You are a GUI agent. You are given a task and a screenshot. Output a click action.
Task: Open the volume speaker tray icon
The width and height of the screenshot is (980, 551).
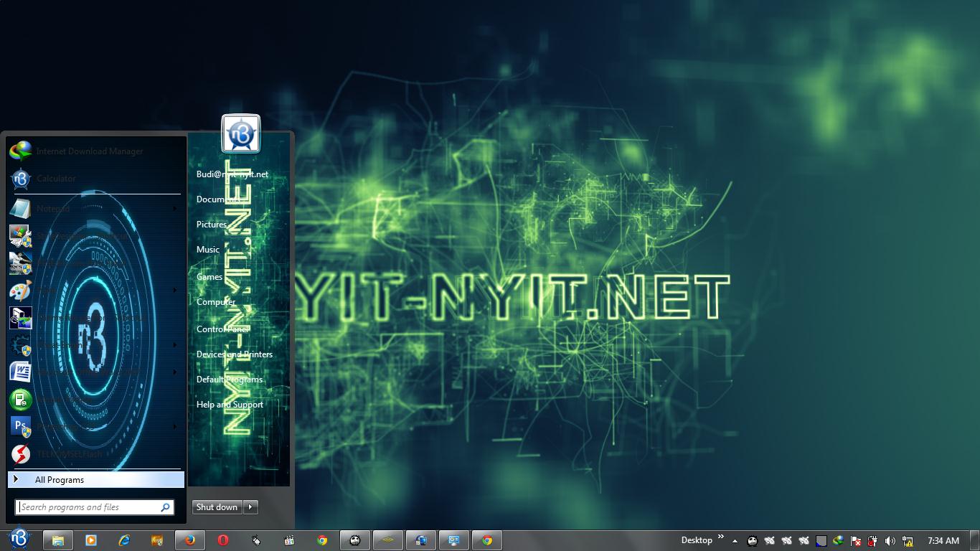point(890,541)
